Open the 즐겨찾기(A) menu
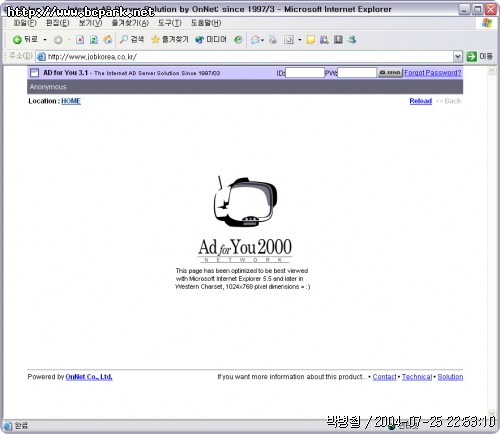The height and width of the screenshot is (434, 500). 130,23
